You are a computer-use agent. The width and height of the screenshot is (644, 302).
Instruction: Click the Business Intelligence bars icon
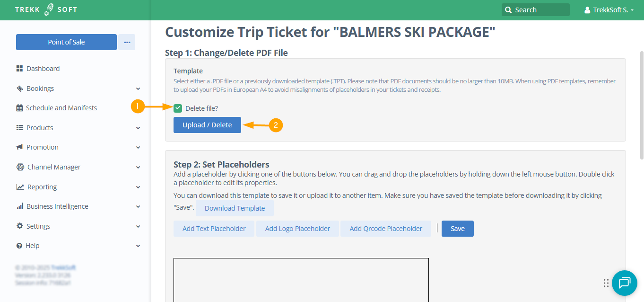pos(20,206)
